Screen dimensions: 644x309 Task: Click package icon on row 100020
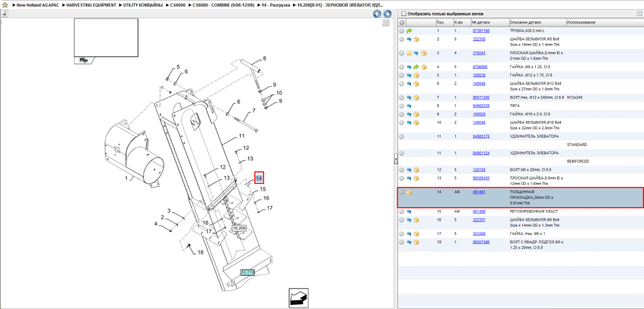[x=416, y=114]
